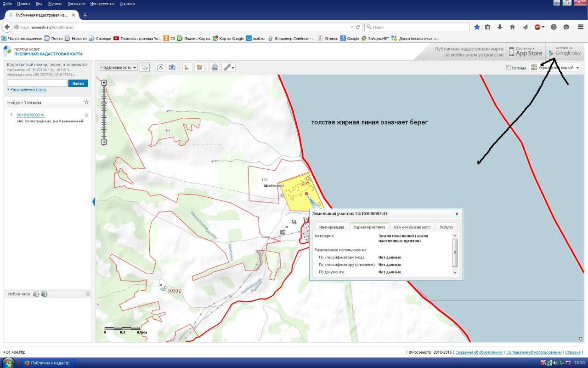Screen dimensions: 588x368
Task: Zoom out with the minus button
Action: (x=104, y=142)
